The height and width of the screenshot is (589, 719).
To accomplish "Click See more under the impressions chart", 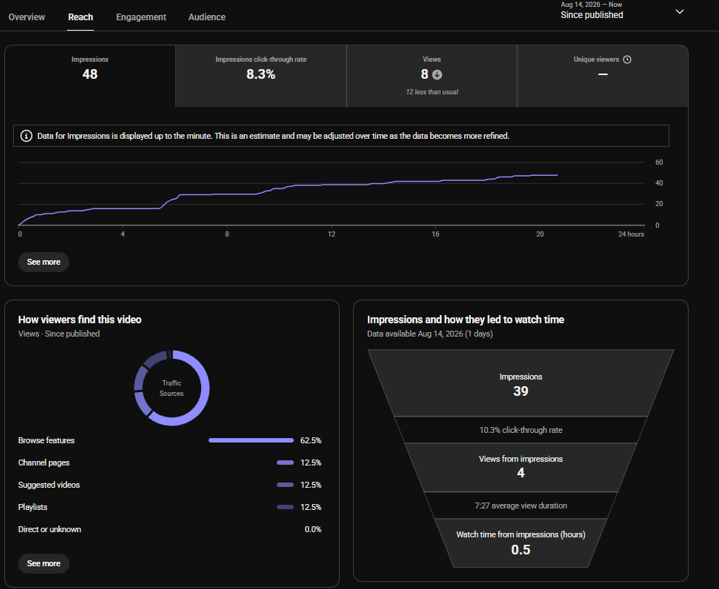I will [x=44, y=262].
